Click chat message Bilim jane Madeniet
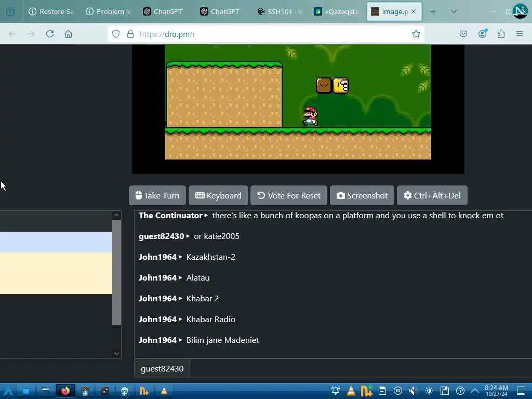 click(222, 340)
